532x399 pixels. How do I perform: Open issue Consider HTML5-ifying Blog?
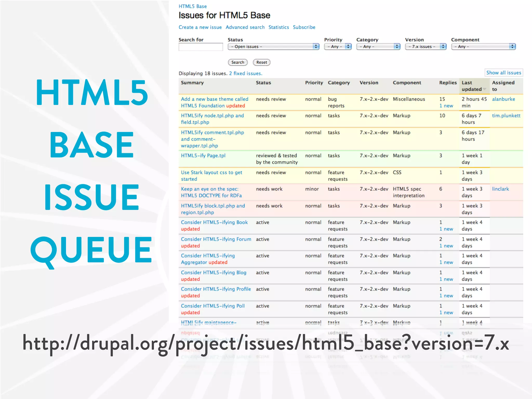click(x=214, y=272)
